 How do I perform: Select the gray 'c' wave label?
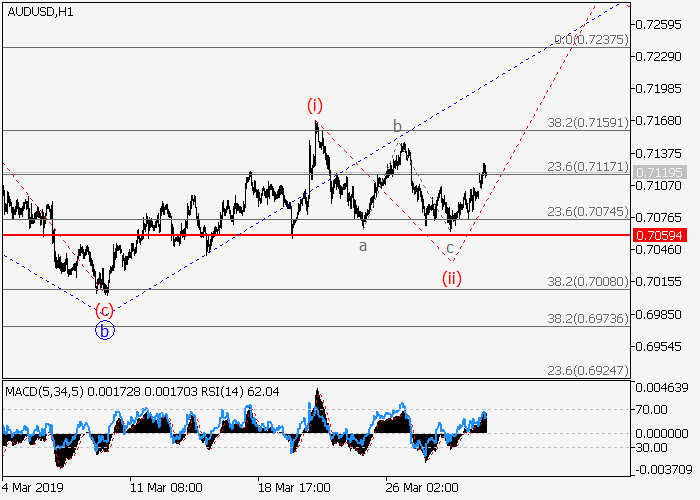click(x=450, y=247)
